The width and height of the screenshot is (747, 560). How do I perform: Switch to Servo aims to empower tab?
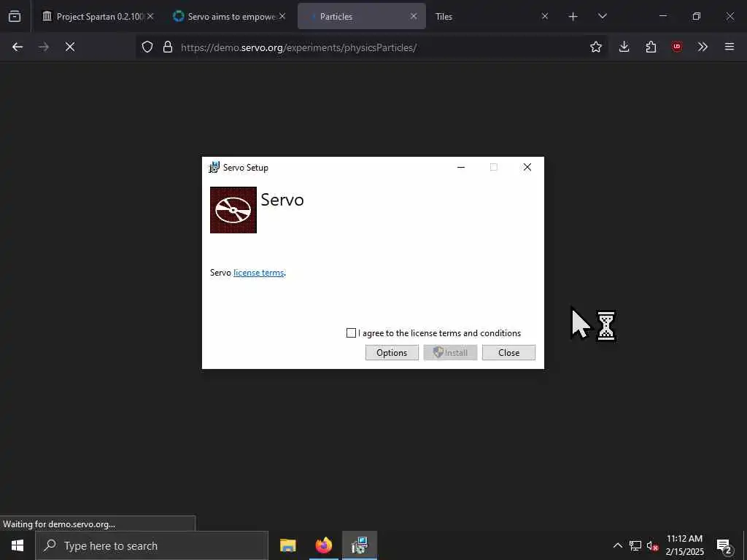pos(230,16)
